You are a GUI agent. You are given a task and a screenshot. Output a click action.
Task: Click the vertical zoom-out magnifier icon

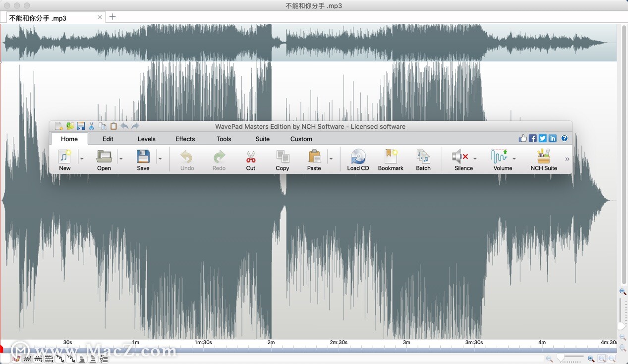click(x=623, y=337)
